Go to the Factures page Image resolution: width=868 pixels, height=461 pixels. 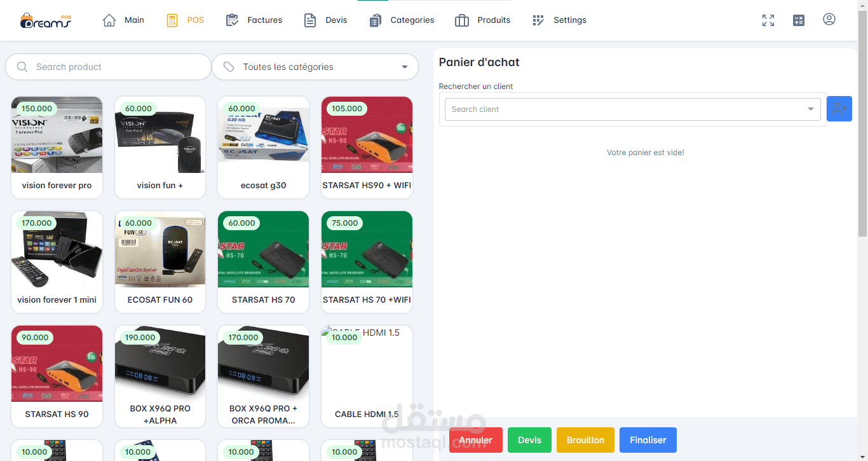click(x=254, y=20)
